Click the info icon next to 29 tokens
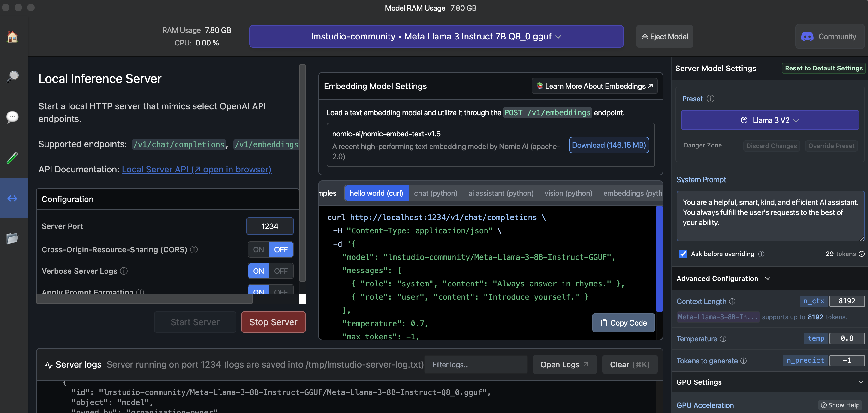868x413 pixels. [x=862, y=254]
